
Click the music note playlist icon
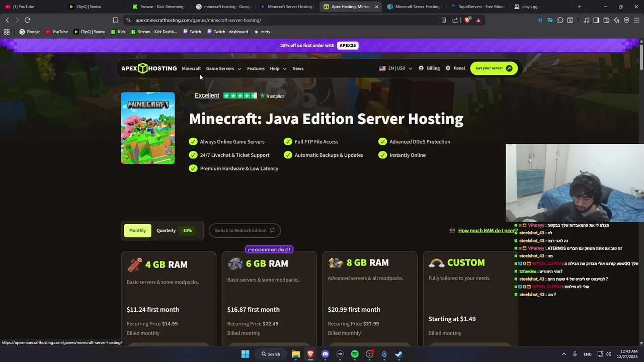click(586, 20)
